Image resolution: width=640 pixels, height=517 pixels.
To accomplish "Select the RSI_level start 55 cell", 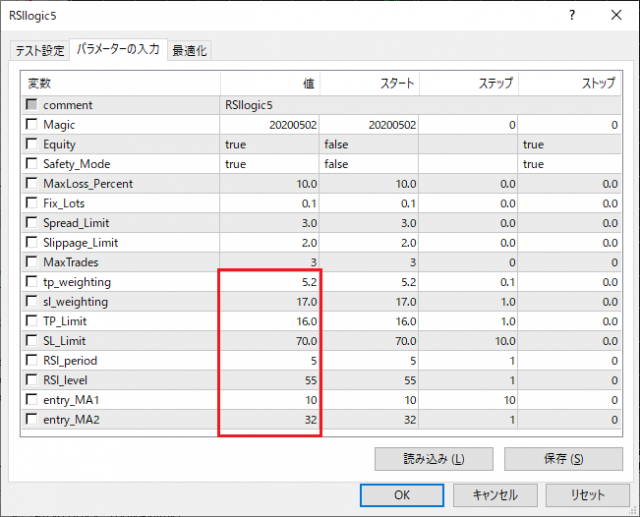I will click(x=369, y=380).
